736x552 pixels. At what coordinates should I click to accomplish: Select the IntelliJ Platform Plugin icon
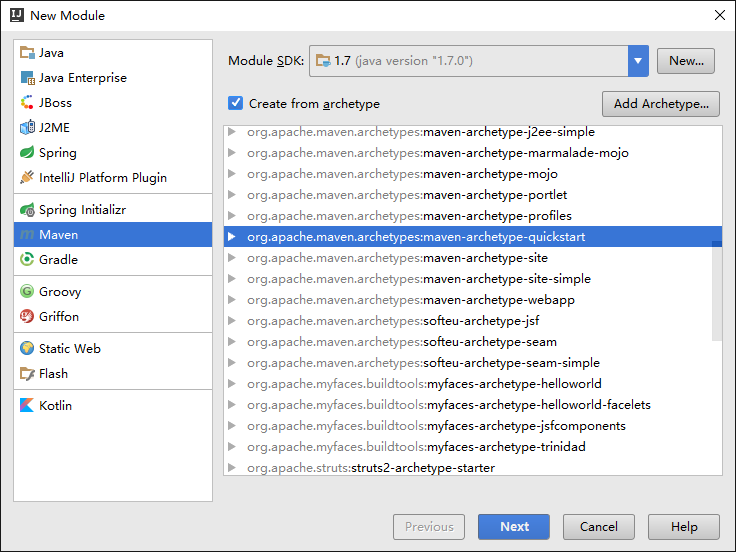[x=28, y=178]
